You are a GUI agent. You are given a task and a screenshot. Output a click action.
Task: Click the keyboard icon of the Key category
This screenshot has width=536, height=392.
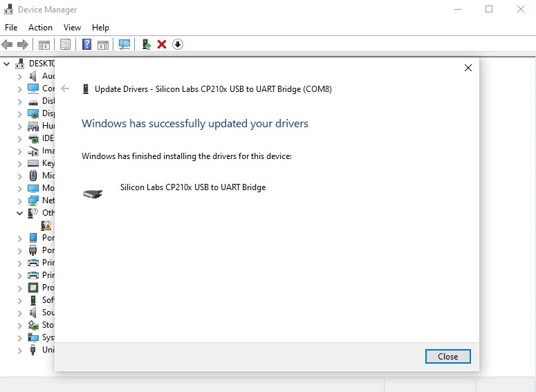[x=33, y=163]
